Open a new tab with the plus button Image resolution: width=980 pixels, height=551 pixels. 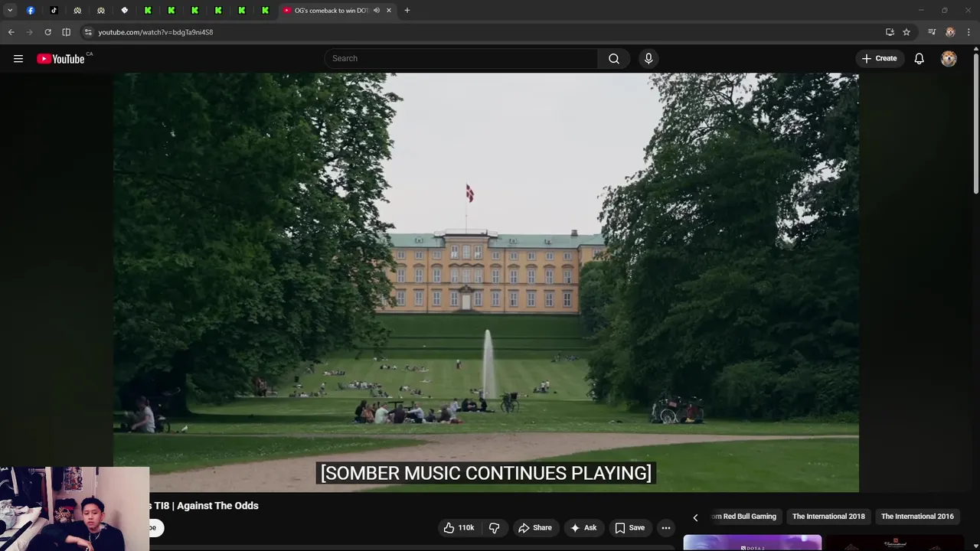[407, 11]
